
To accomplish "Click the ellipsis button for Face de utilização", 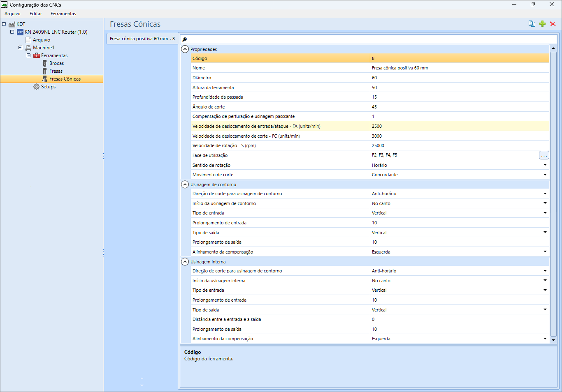I will [544, 155].
